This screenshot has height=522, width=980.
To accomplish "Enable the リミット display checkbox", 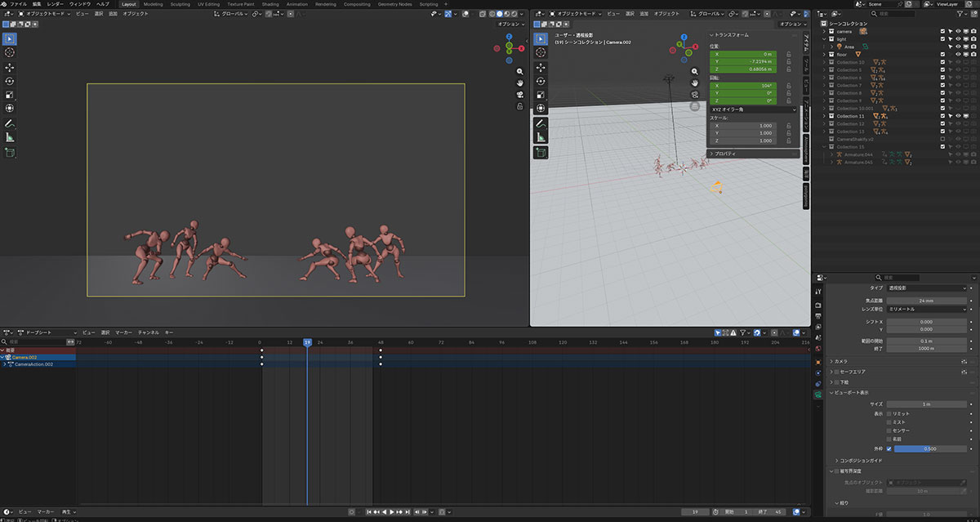I will pyautogui.click(x=889, y=414).
